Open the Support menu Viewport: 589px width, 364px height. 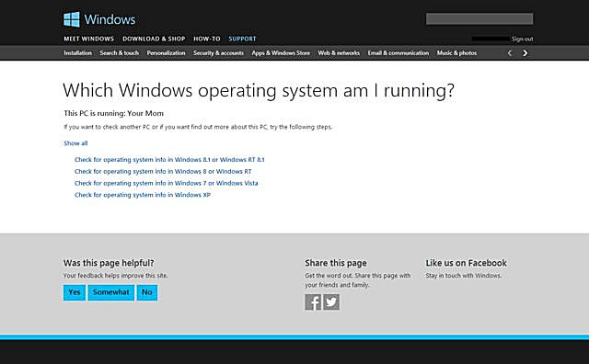242,39
